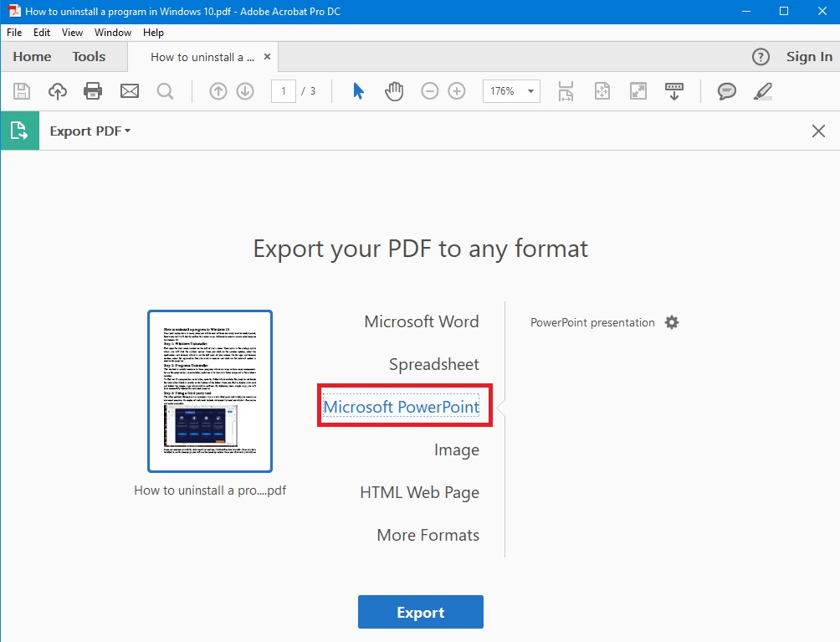Add a comment with the speech bubble tool
The image size is (840, 642).
[x=725, y=91]
